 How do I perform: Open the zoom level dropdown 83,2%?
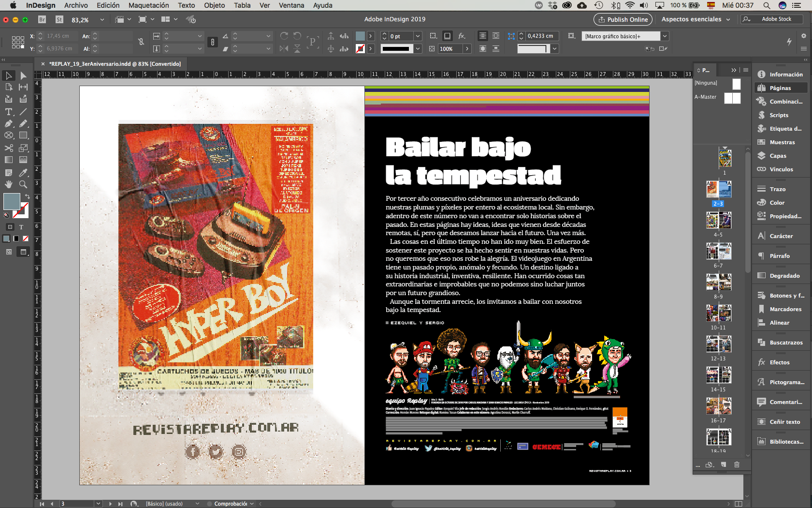102,20
